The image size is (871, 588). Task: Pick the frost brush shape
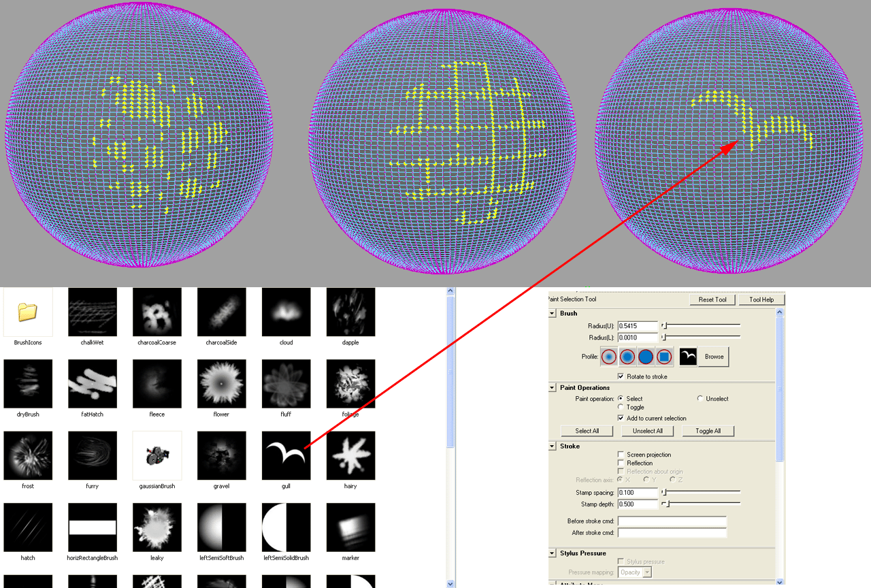coord(28,455)
